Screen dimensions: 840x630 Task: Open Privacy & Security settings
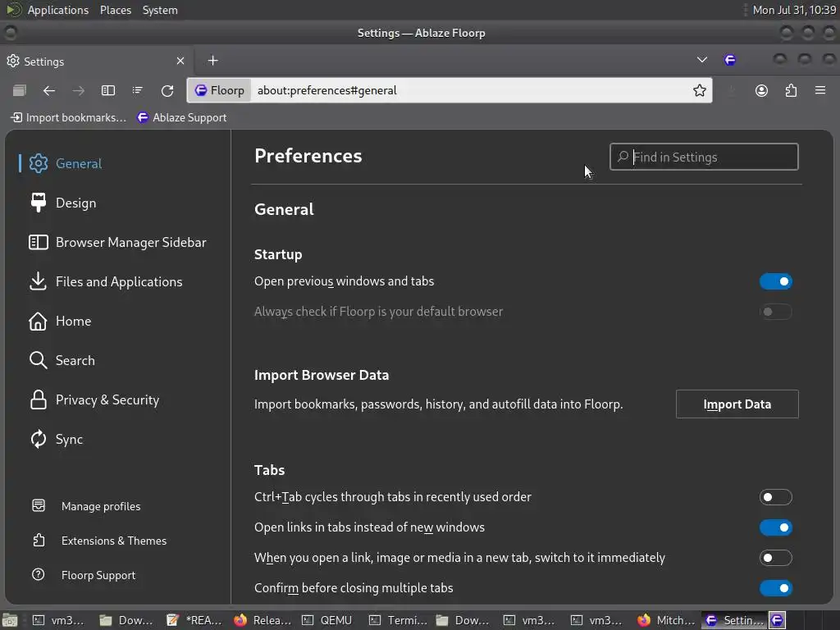pyautogui.click(x=94, y=399)
